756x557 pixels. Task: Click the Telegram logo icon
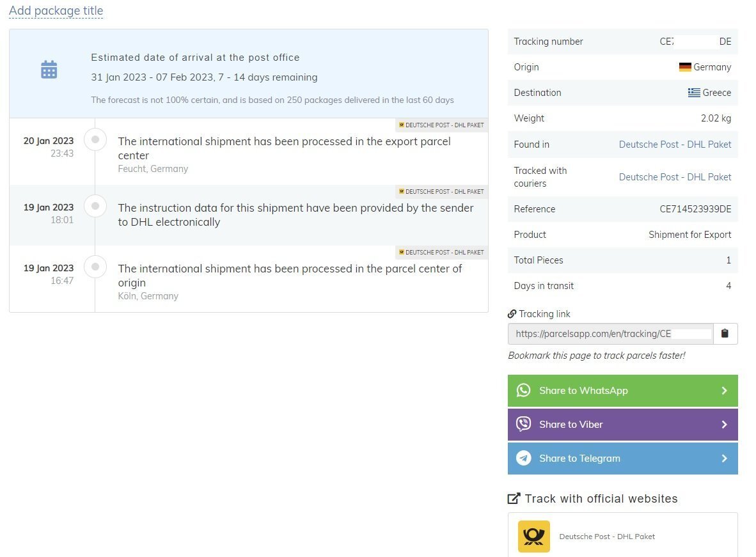(x=524, y=459)
